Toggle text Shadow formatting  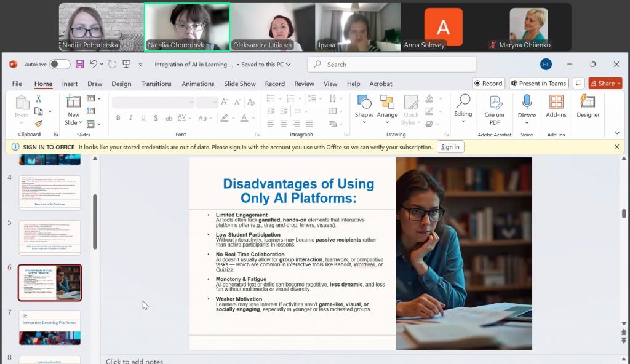coord(156,117)
